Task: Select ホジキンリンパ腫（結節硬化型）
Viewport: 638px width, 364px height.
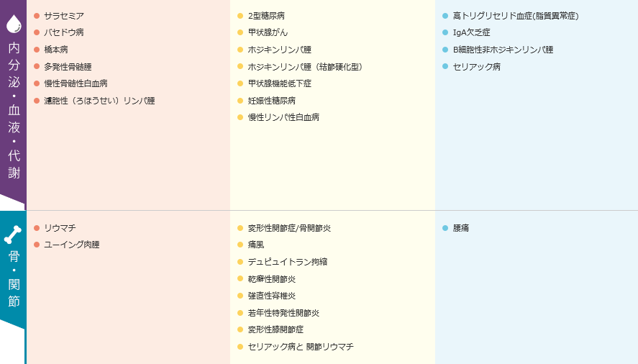Action: tap(305, 67)
